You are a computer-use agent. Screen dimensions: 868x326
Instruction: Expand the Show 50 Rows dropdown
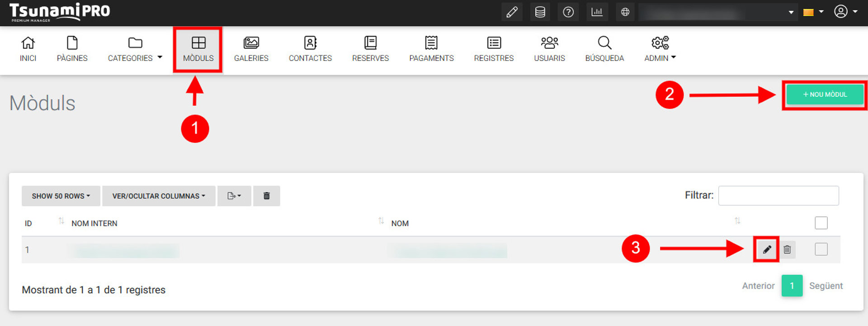tap(61, 196)
